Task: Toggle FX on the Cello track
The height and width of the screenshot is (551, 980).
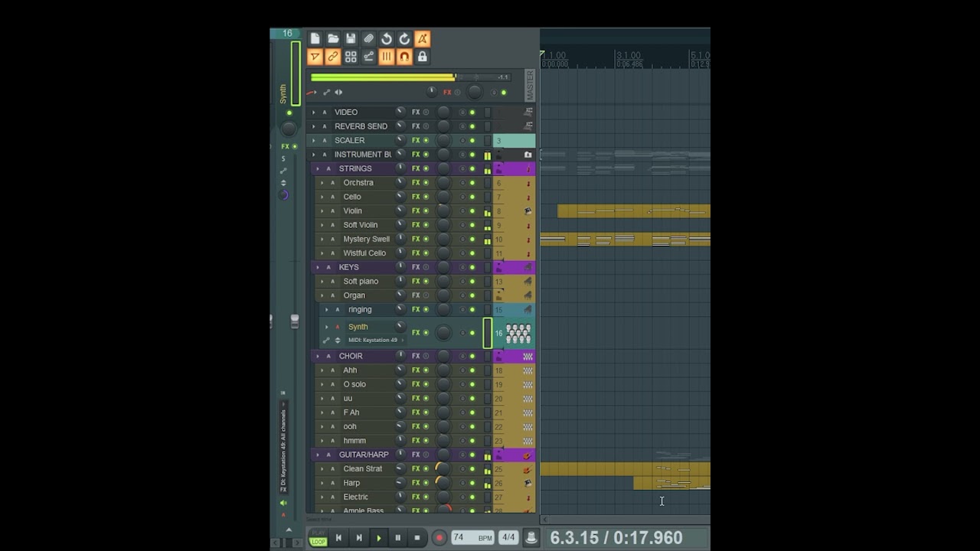Action: (420, 197)
